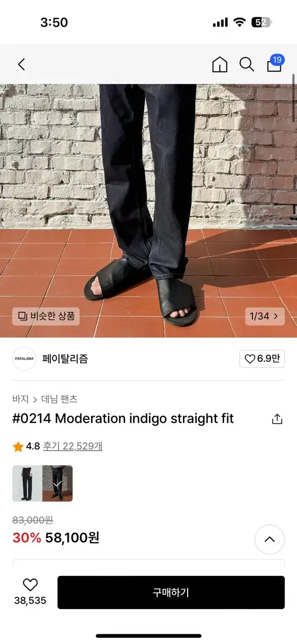This screenshot has width=297, height=644.
Task: Open search with magnifier icon
Action: tap(247, 65)
